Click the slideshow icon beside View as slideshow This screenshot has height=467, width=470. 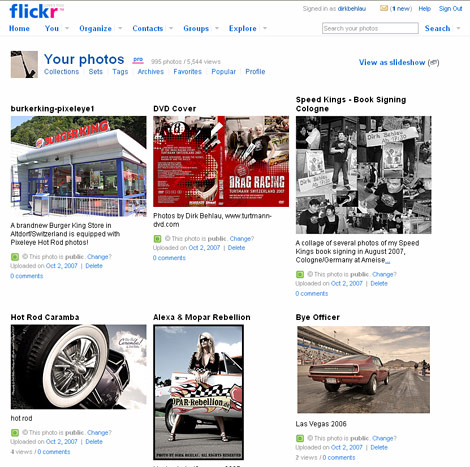coord(433,62)
